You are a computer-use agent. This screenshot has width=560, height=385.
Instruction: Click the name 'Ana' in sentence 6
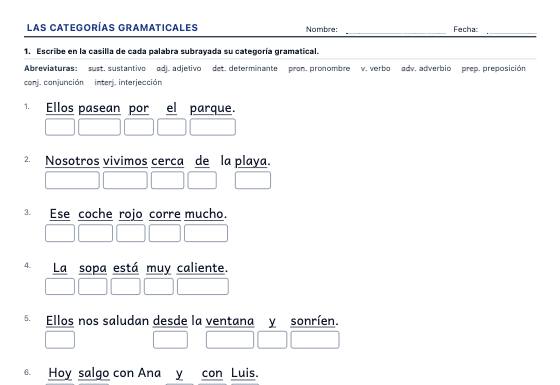pyautogui.click(x=149, y=373)
